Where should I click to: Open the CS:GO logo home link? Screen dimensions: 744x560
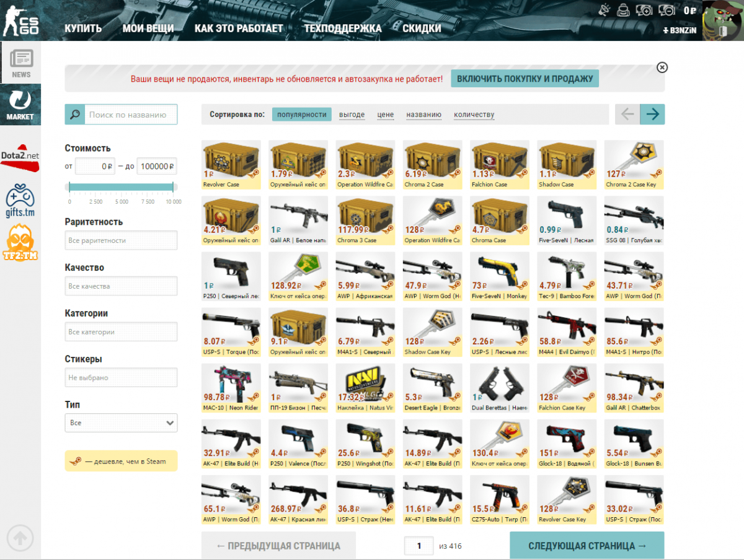coord(20,20)
